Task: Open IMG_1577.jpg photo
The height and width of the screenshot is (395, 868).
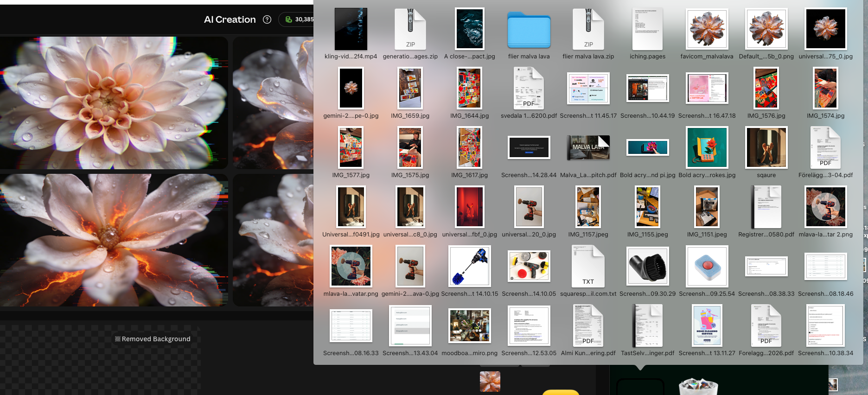Action: point(351,147)
